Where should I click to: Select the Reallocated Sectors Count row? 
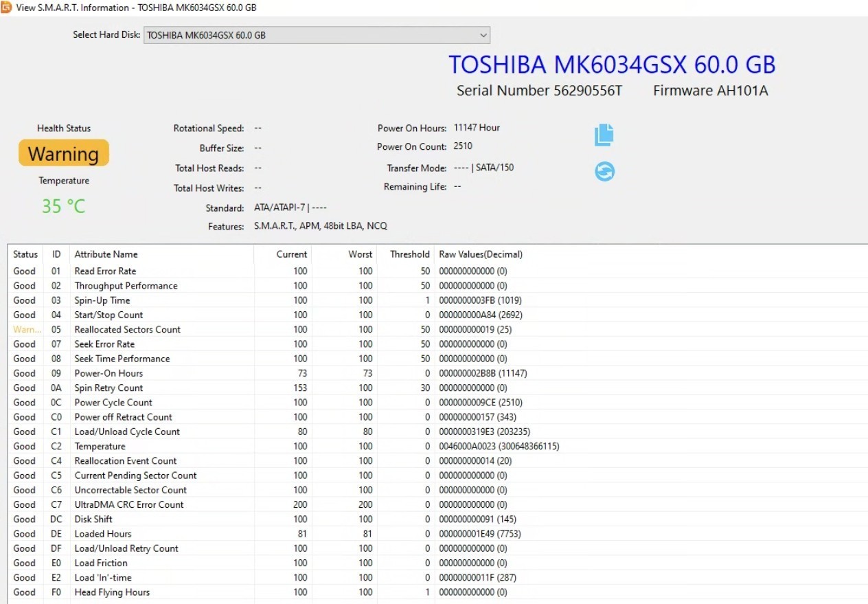438,329
